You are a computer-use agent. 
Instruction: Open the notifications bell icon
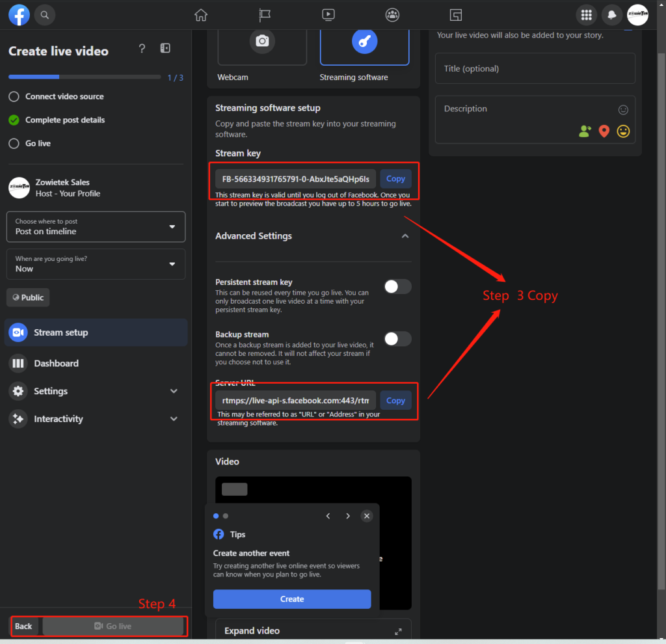tap(611, 15)
